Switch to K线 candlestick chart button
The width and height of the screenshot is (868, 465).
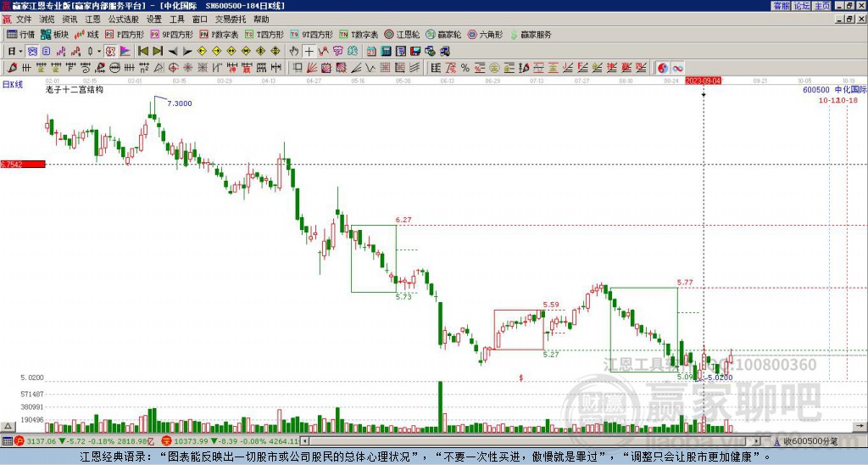click(x=86, y=34)
